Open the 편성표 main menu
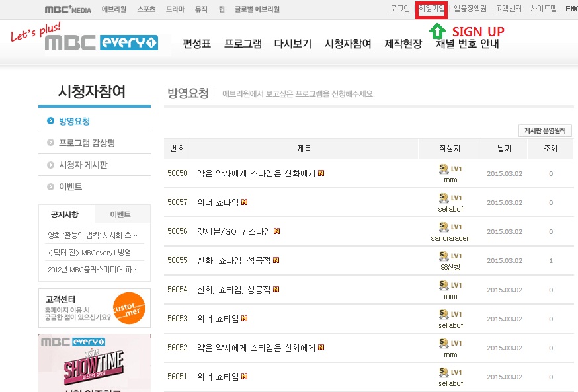Image resolution: width=578 pixels, height=392 pixels. 197,44
